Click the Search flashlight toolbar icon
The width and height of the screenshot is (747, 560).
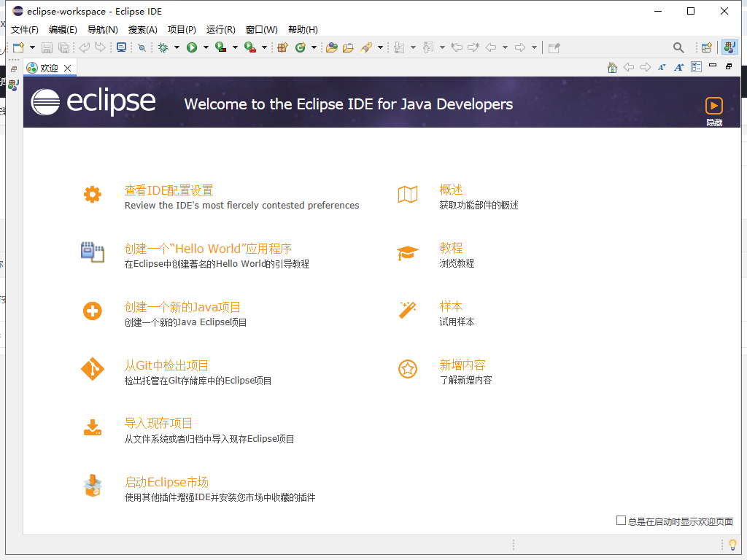(366, 47)
